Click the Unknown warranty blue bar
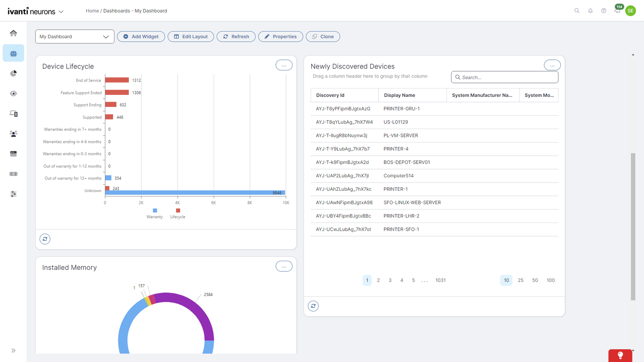Screen dimensions: 644x362 click(x=195, y=193)
